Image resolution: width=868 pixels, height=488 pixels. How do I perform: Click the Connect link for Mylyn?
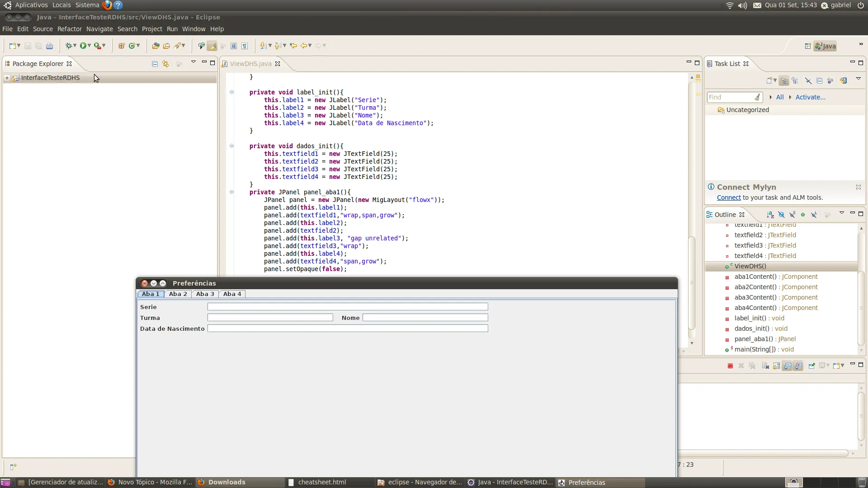[x=728, y=197]
